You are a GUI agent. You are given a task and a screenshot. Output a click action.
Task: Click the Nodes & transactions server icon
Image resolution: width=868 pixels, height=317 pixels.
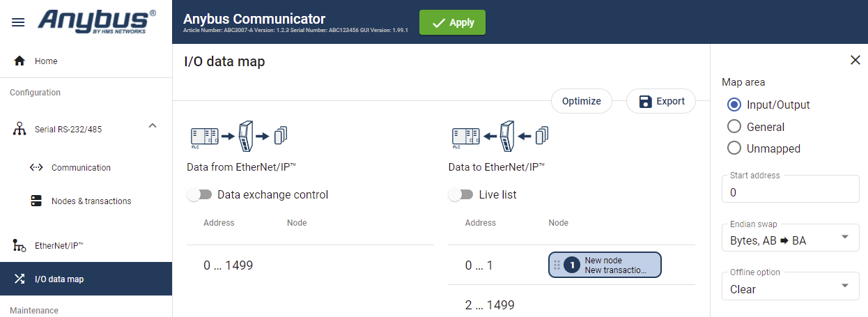pyautogui.click(x=36, y=201)
